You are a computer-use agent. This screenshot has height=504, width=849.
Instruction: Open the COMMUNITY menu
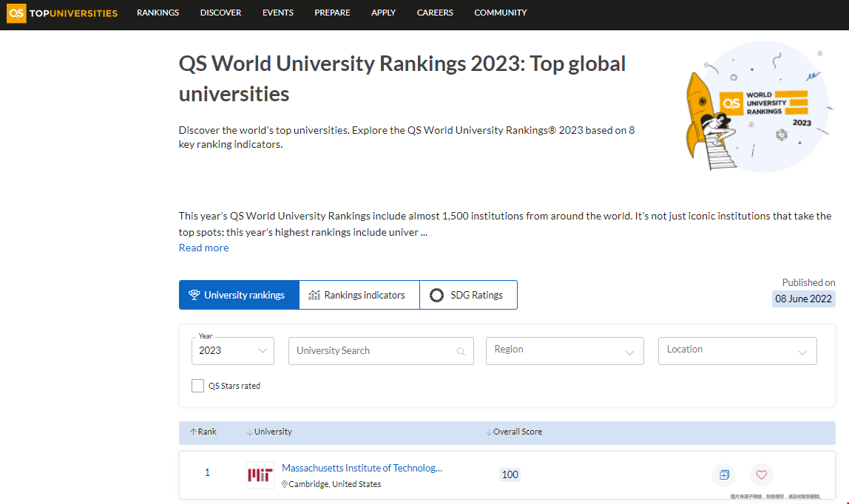point(500,13)
